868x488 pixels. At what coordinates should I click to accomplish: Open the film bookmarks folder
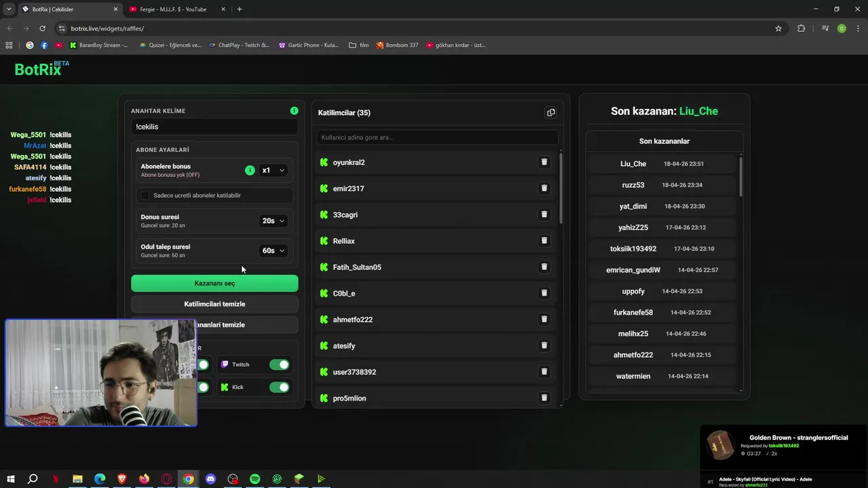click(x=359, y=45)
